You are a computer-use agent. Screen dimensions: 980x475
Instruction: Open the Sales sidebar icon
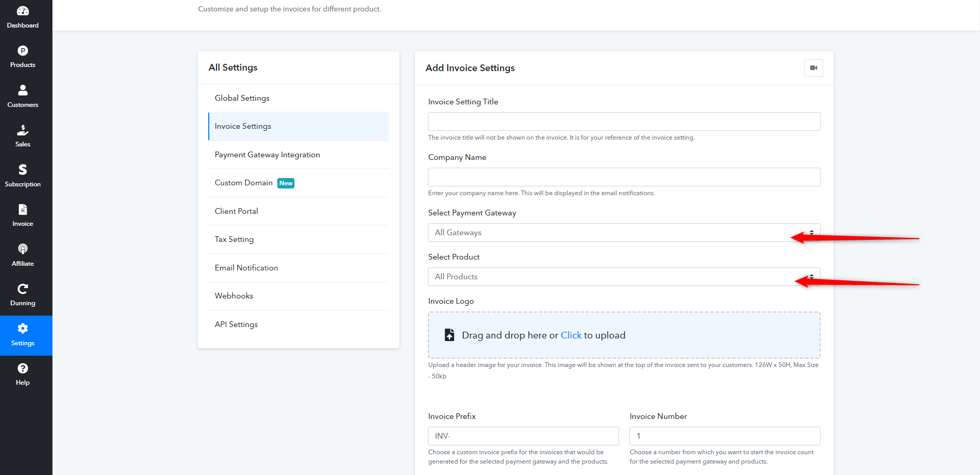coord(23,130)
